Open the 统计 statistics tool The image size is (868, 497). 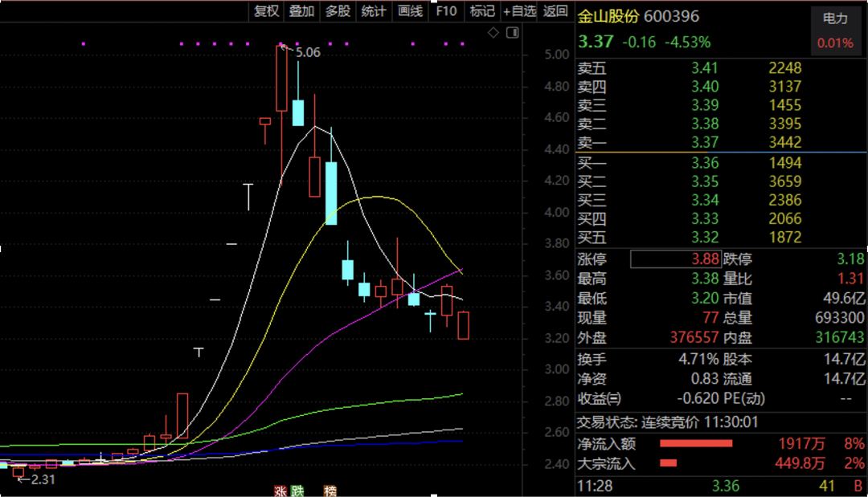373,10
